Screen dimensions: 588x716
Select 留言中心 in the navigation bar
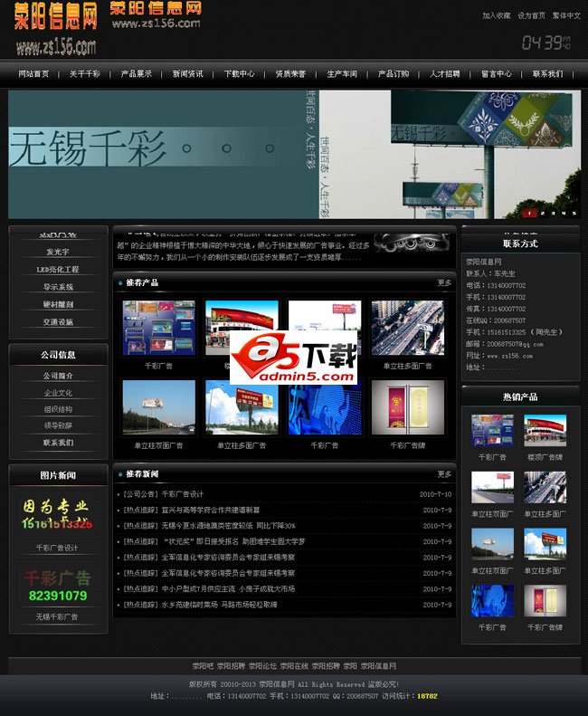click(x=497, y=74)
